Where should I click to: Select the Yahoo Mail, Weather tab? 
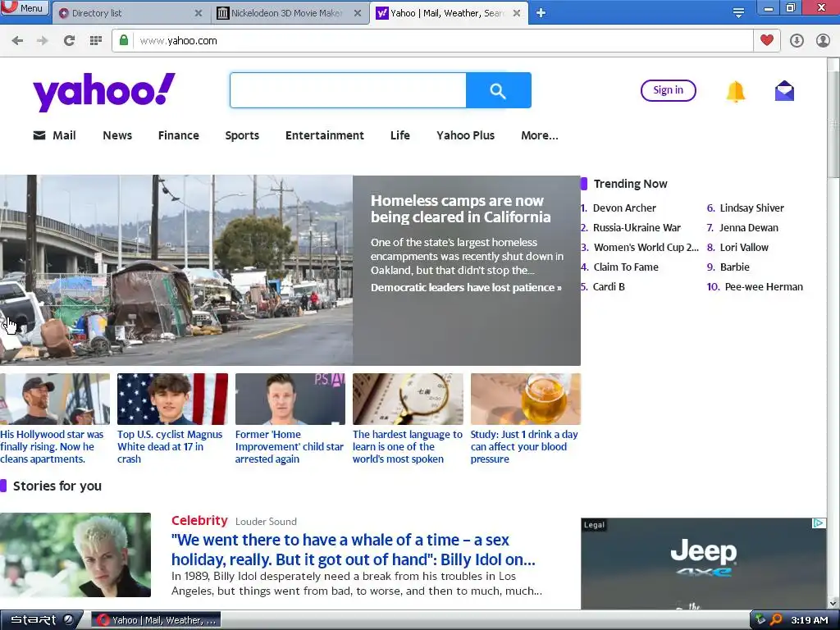pyautogui.click(x=449, y=13)
